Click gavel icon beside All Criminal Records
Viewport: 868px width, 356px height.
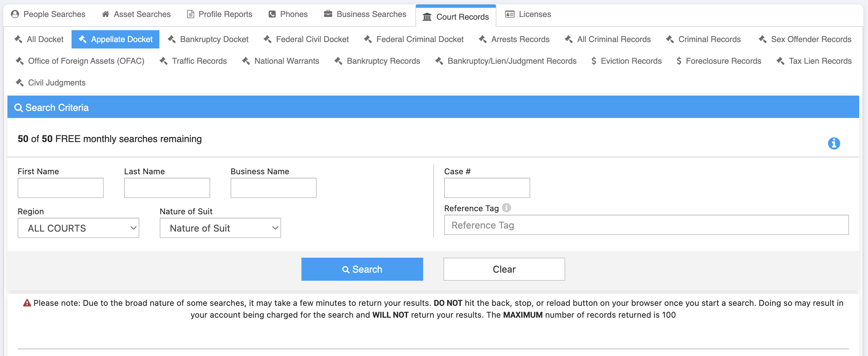pyautogui.click(x=569, y=39)
